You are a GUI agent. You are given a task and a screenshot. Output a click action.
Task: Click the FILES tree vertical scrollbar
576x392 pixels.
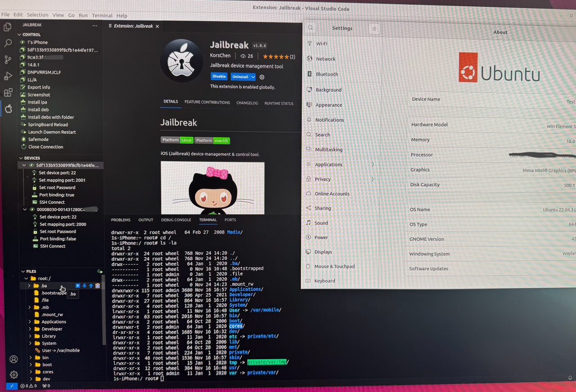[104, 310]
